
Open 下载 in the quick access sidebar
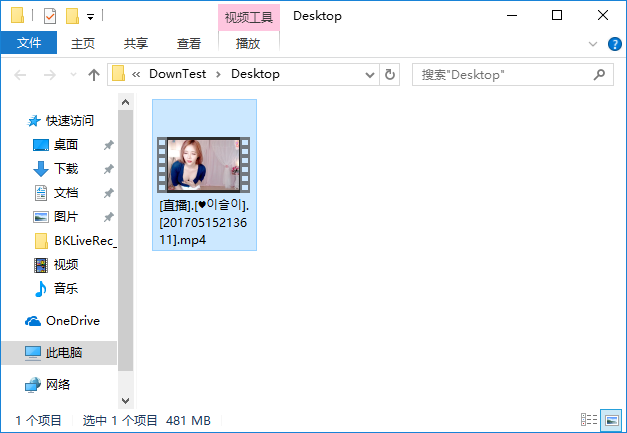tap(66, 169)
